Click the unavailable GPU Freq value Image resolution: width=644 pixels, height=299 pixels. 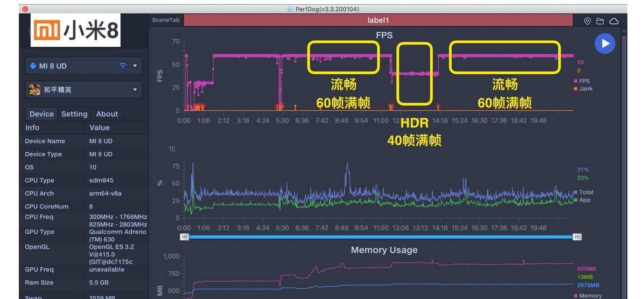coord(107,270)
